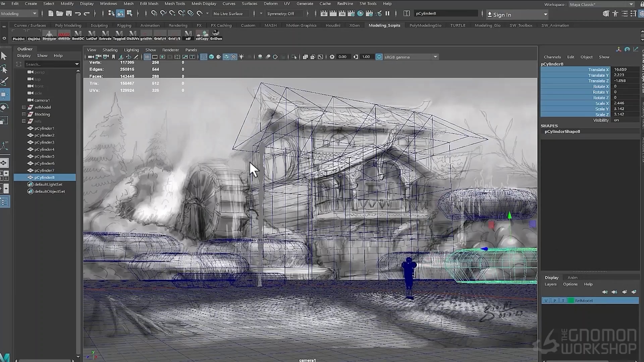This screenshot has width=644, height=362.
Task: Select pCylinder8 in the Outliner
Action: (x=45, y=177)
